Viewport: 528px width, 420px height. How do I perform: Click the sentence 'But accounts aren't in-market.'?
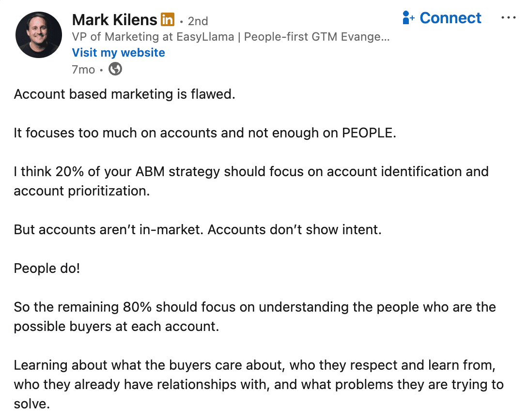click(109, 229)
